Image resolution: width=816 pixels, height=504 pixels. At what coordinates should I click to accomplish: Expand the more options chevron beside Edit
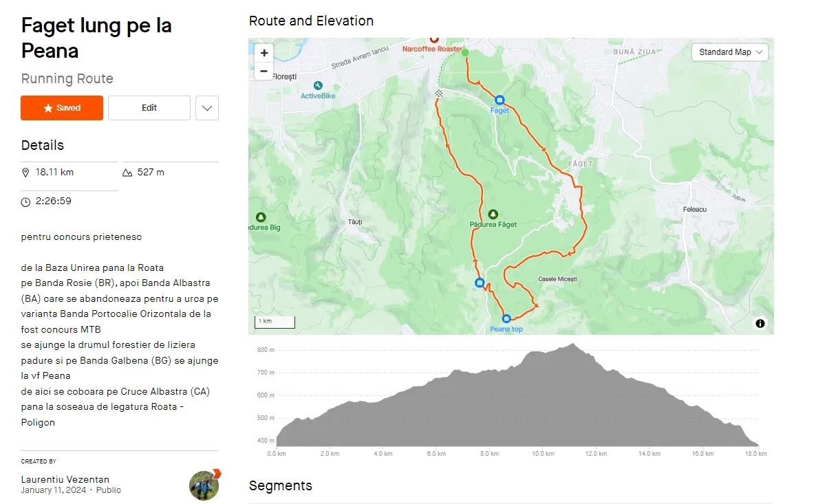pos(207,108)
